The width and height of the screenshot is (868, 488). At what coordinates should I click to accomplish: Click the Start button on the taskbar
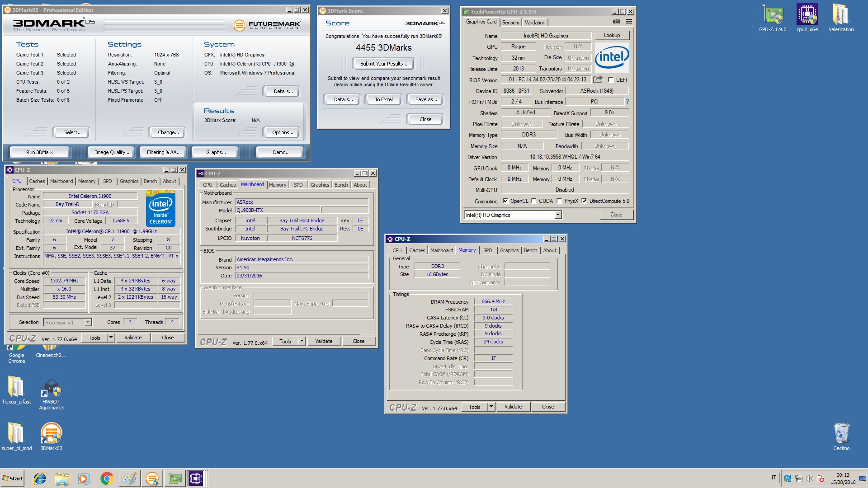pos(13,479)
